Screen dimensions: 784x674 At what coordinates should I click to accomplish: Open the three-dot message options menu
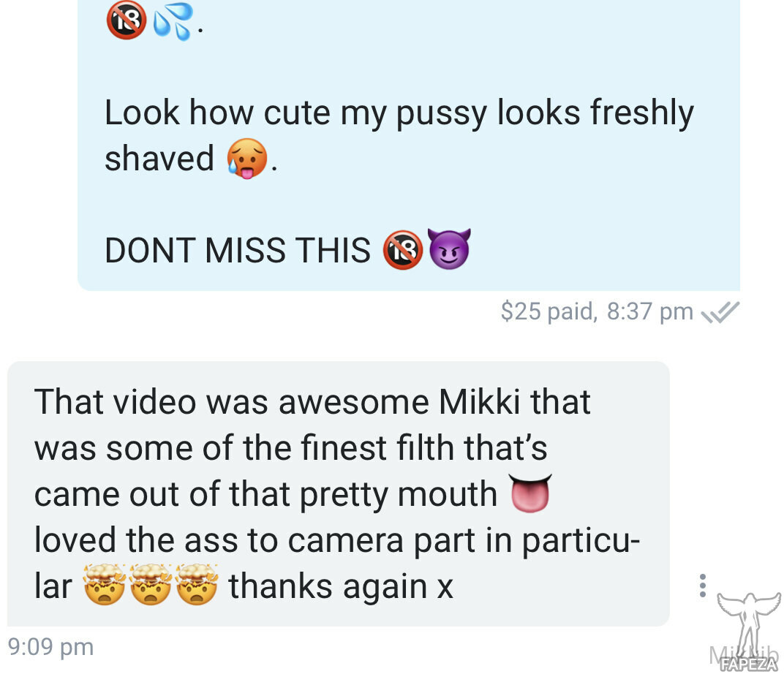coord(703,586)
